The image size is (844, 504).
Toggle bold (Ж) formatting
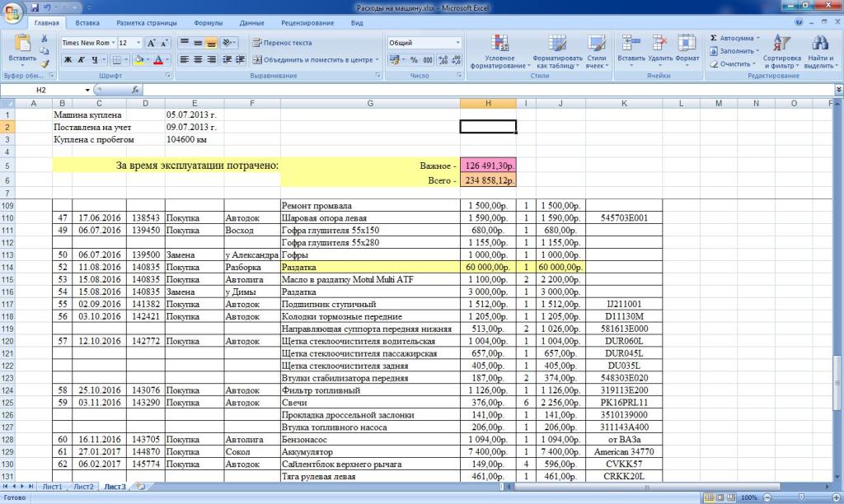(68, 60)
